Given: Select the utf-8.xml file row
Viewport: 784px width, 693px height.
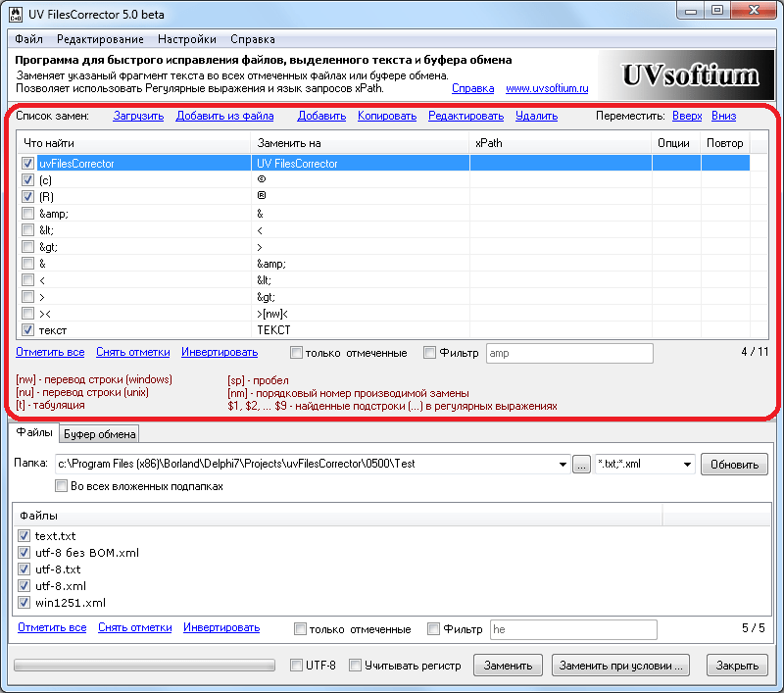Looking at the screenshot, I should tap(61, 586).
